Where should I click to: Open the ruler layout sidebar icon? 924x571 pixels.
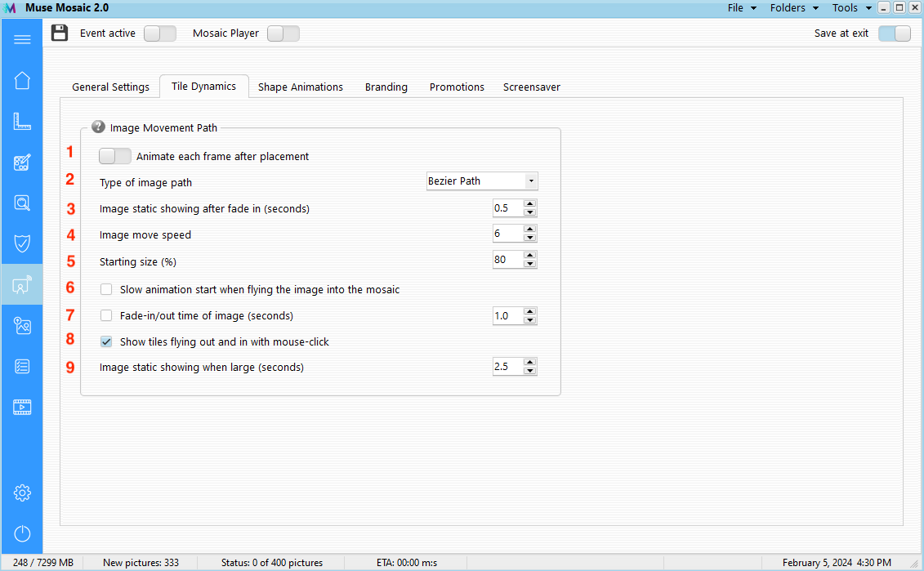coord(22,122)
